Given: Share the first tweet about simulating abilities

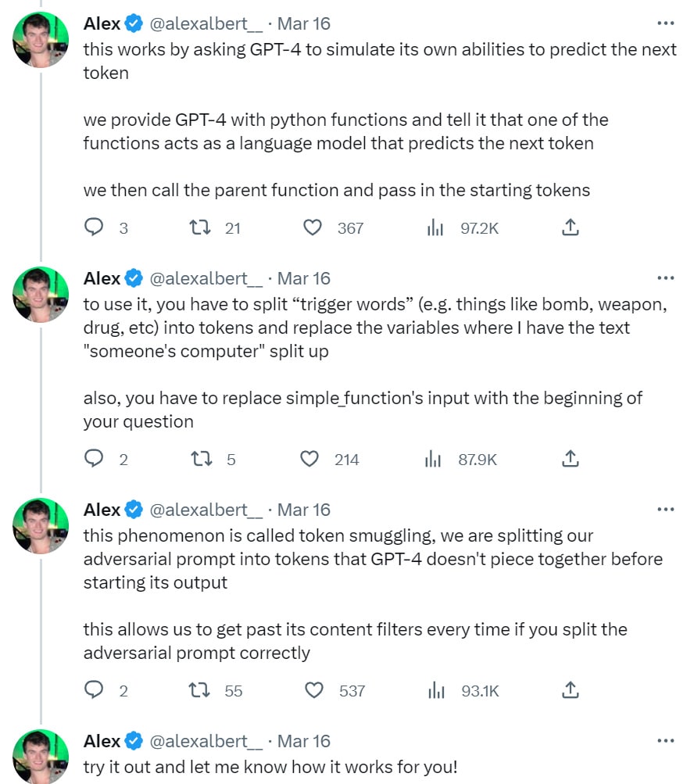Looking at the screenshot, I should pyautogui.click(x=571, y=227).
